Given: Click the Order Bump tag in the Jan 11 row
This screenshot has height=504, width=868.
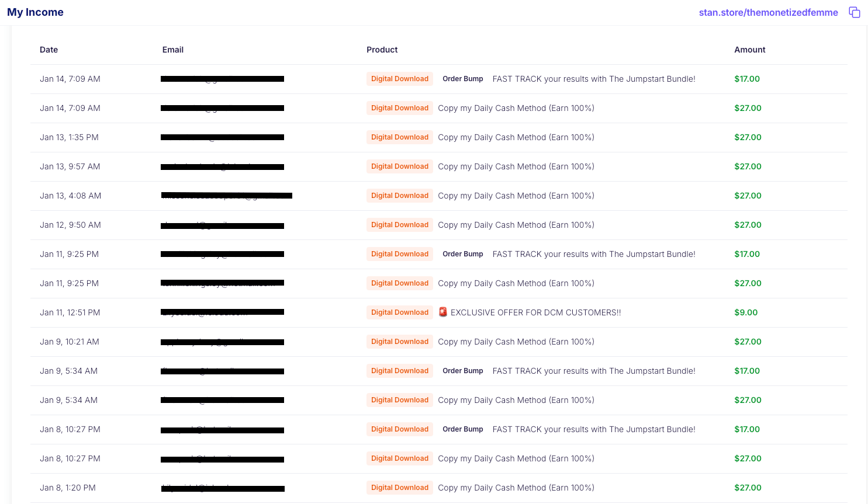Looking at the screenshot, I should [x=463, y=254].
